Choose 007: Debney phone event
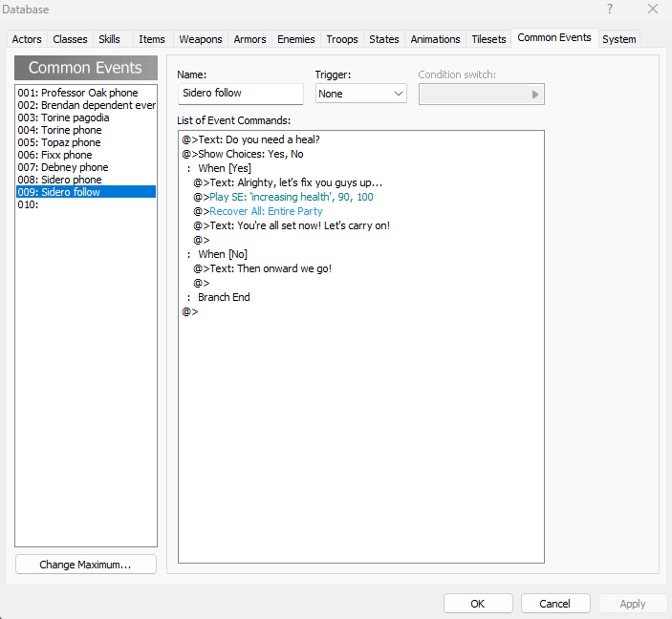Screen dimensions: 672x619 86,167
